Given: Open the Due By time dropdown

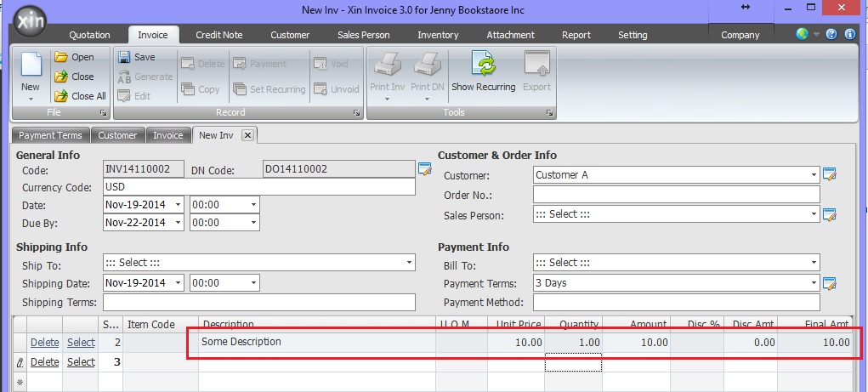Looking at the screenshot, I should click(253, 223).
